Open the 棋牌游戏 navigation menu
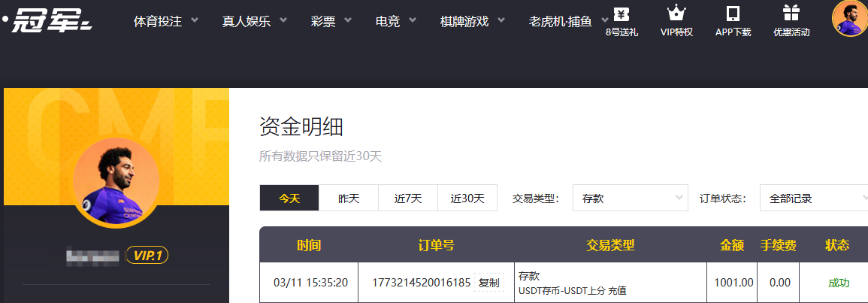Image resolution: width=868 pixels, height=303 pixels. [x=472, y=21]
